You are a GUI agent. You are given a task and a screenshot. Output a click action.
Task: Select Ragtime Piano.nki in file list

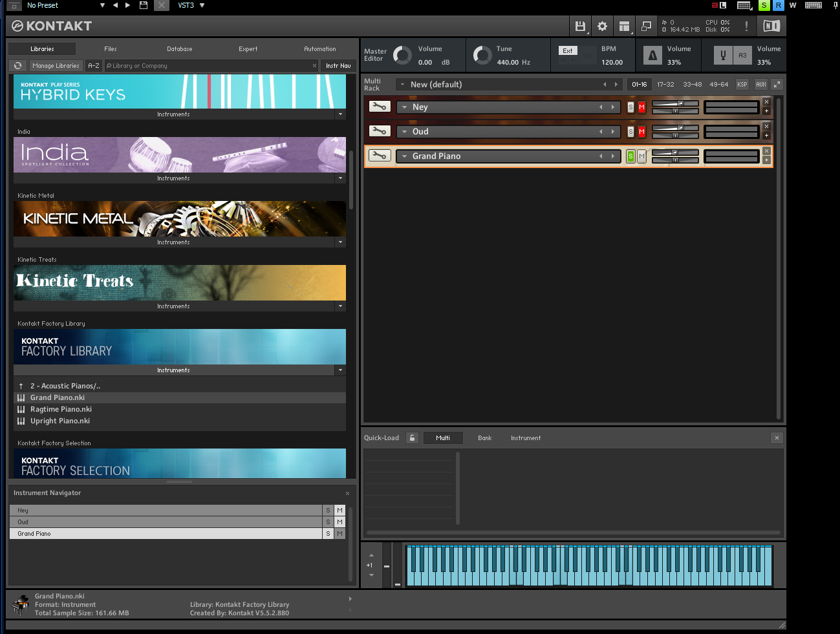pos(61,409)
